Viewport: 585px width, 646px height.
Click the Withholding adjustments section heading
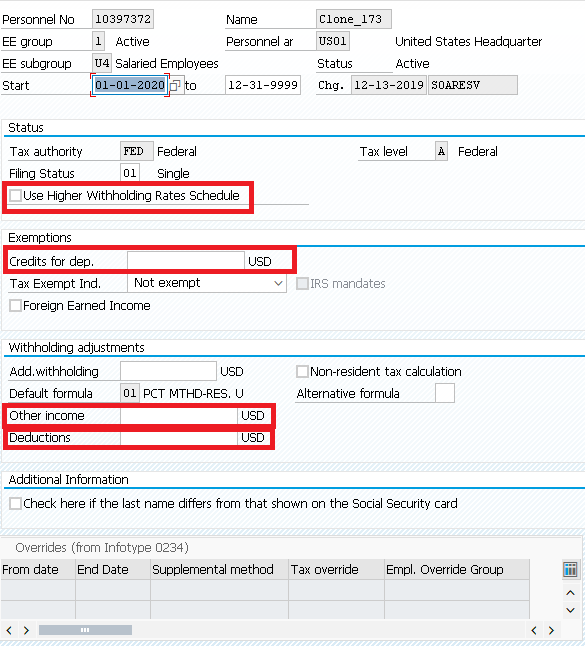pyautogui.click(x=76, y=348)
